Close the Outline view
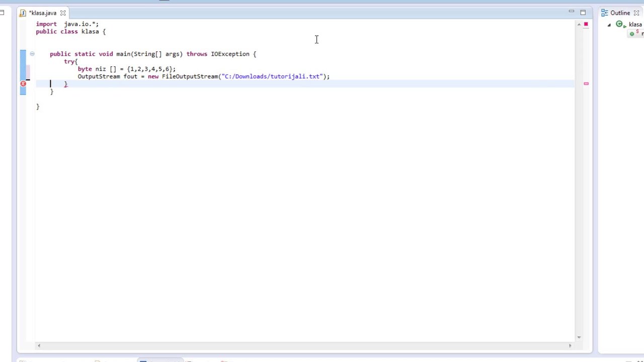The height and width of the screenshot is (362, 644). (636, 13)
